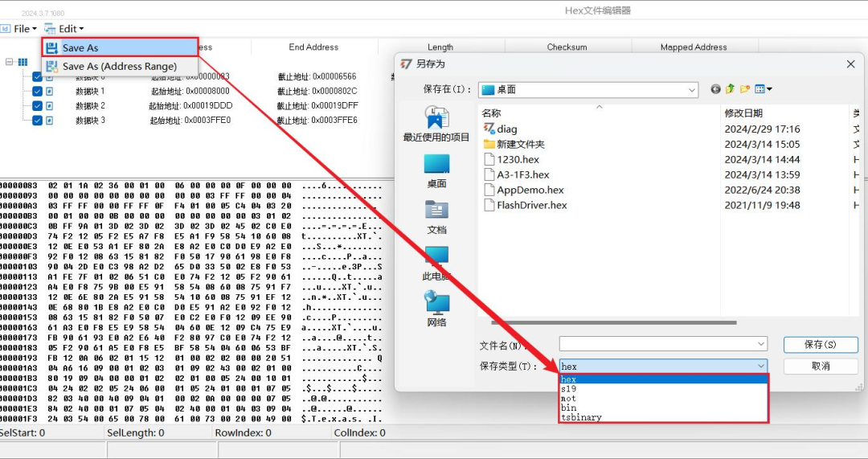Choose hex file type option
868x459 pixels.
(x=664, y=379)
